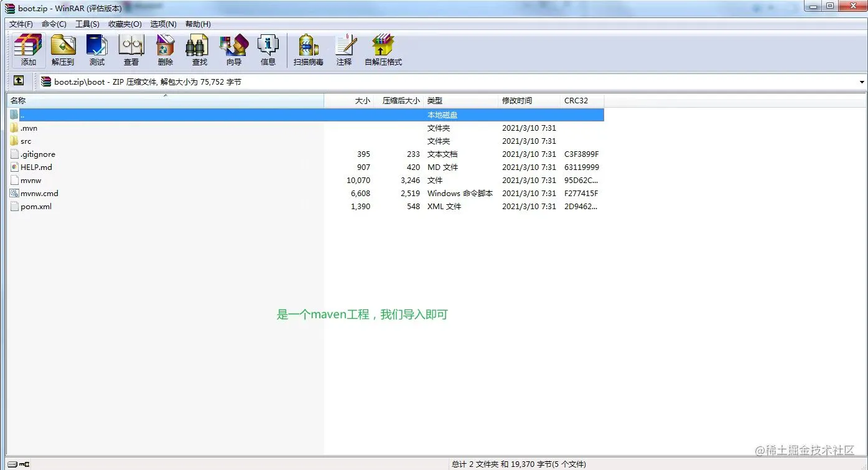The image size is (868, 470).
Task: Sort by 类型 column header
Action: tap(461, 100)
